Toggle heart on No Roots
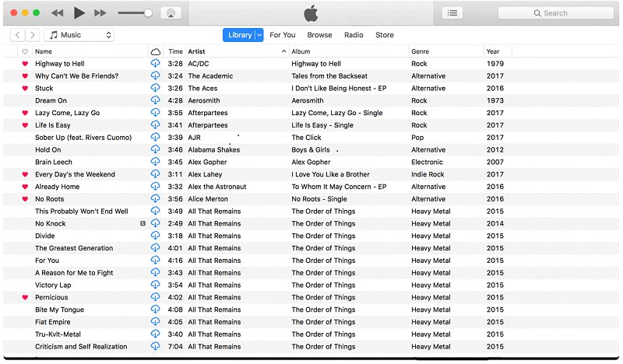 pyautogui.click(x=25, y=199)
